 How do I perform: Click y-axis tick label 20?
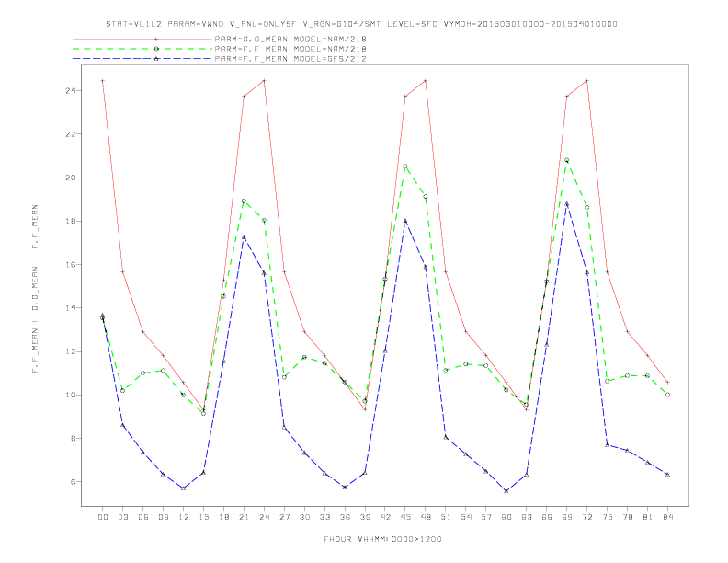coord(71,178)
